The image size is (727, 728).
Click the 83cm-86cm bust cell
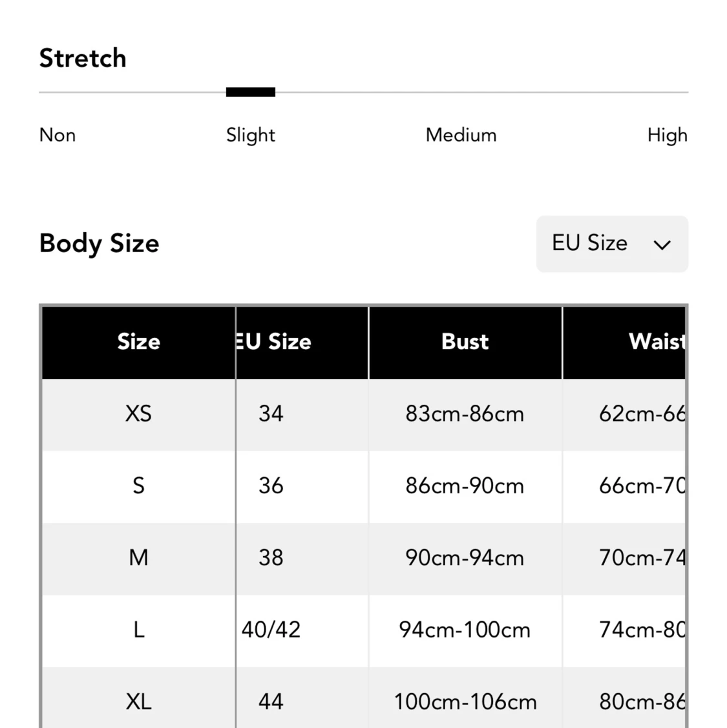coord(465,414)
